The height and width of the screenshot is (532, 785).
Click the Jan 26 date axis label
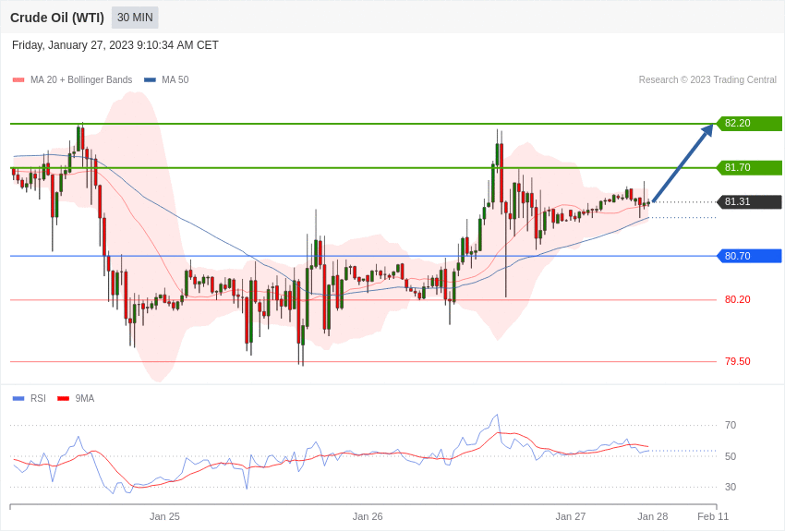coord(367,516)
